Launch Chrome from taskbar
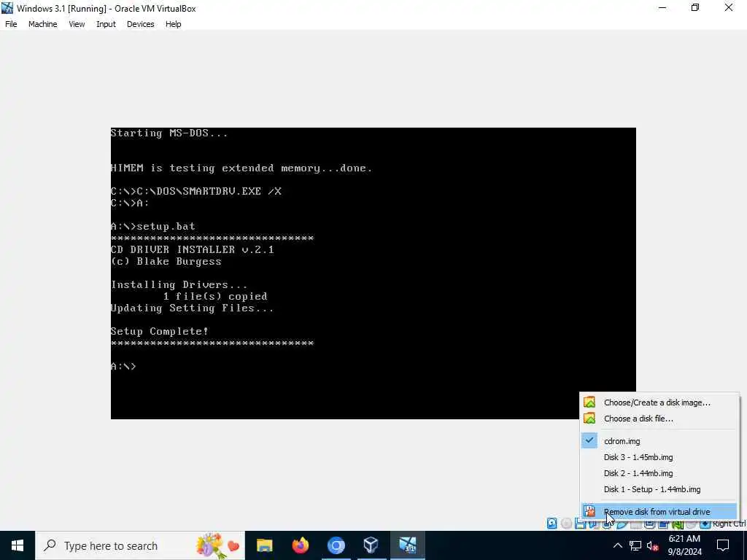Viewport: 747px width, 560px height. 336,545
